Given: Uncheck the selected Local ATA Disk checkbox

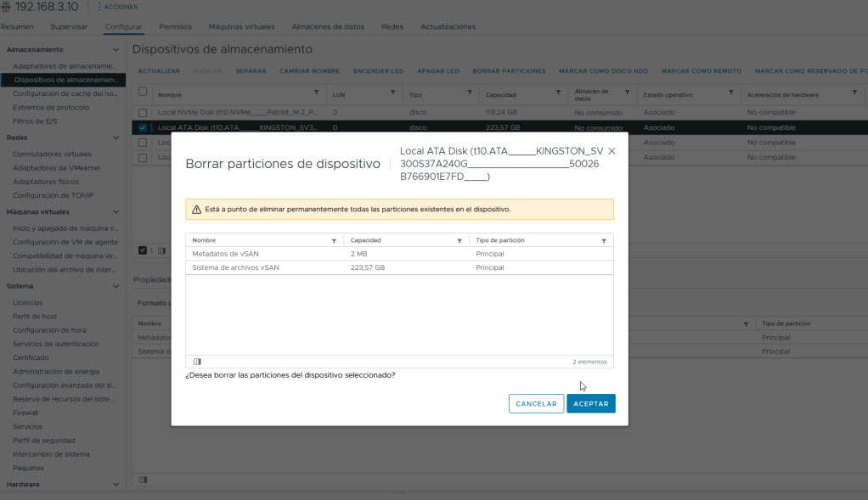Looking at the screenshot, I should (x=143, y=127).
